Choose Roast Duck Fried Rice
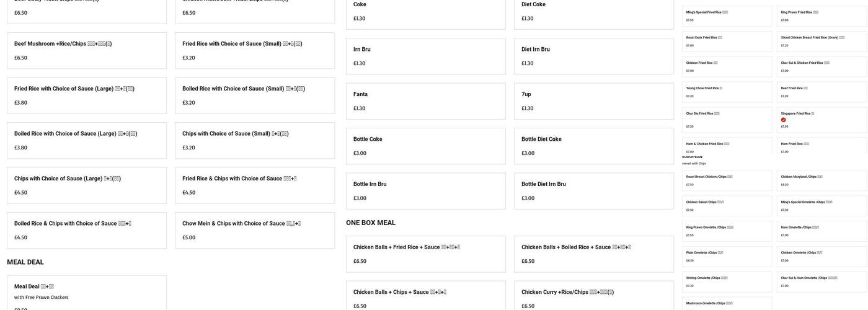Screen dimensions: 868x310 coord(727,42)
